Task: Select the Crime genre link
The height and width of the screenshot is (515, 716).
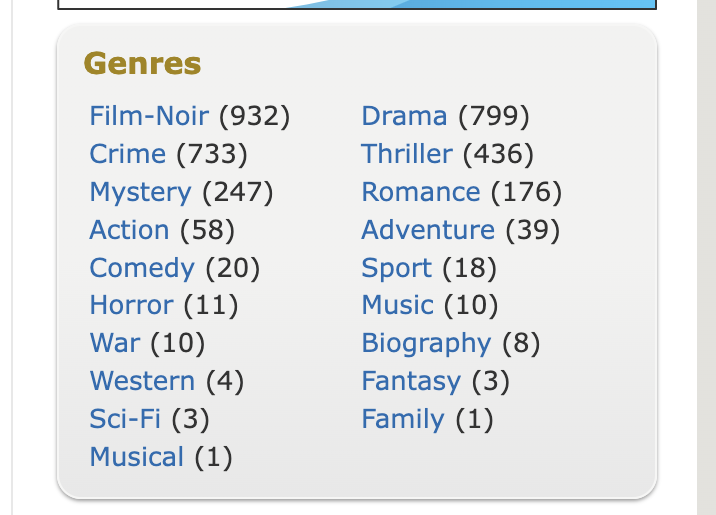Action: pos(127,154)
